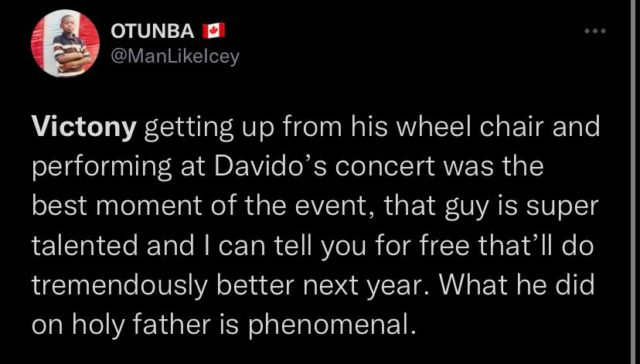Click the word talented in the tweet

85,246
